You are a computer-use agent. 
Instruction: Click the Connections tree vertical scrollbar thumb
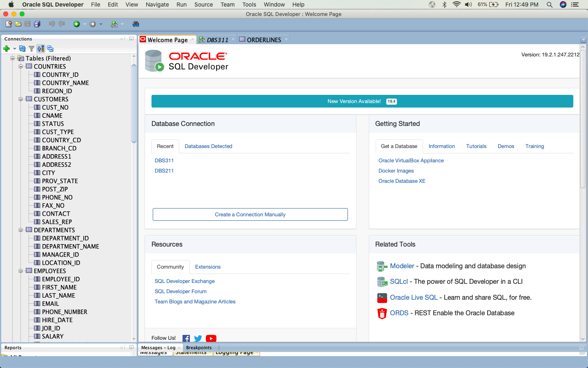pos(134,103)
